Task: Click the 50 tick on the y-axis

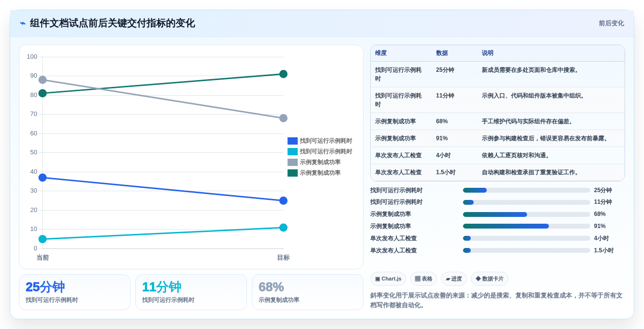Action: coord(33,152)
